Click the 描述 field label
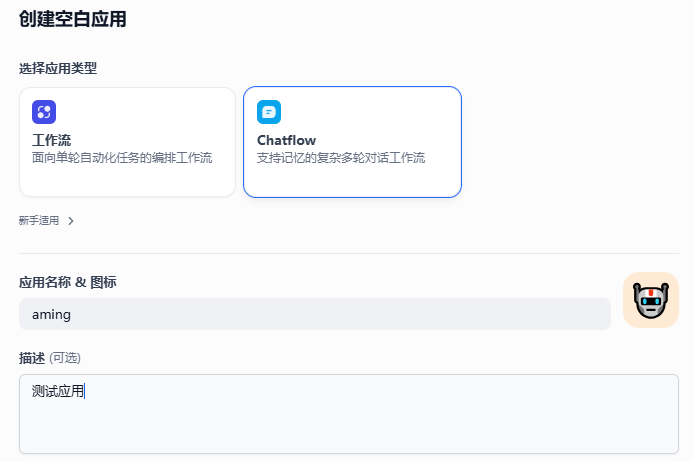The height and width of the screenshot is (462, 698). point(32,358)
